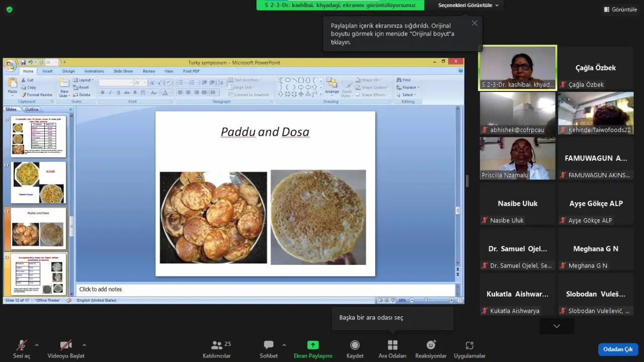The width and height of the screenshot is (644, 362).
Task: Select Kukatla Aishwarya participant tile
Action: (518, 294)
